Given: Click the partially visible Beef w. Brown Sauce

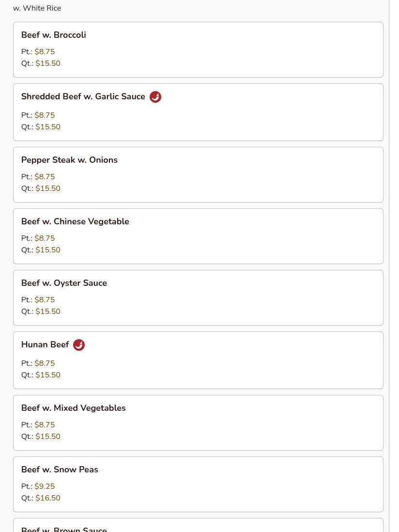Looking at the screenshot, I should coord(64,528).
